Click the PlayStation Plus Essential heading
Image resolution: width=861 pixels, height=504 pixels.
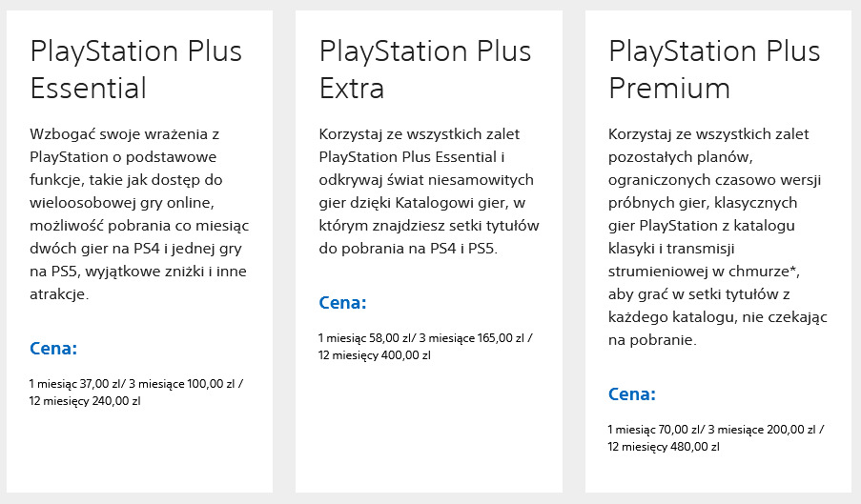pos(136,69)
